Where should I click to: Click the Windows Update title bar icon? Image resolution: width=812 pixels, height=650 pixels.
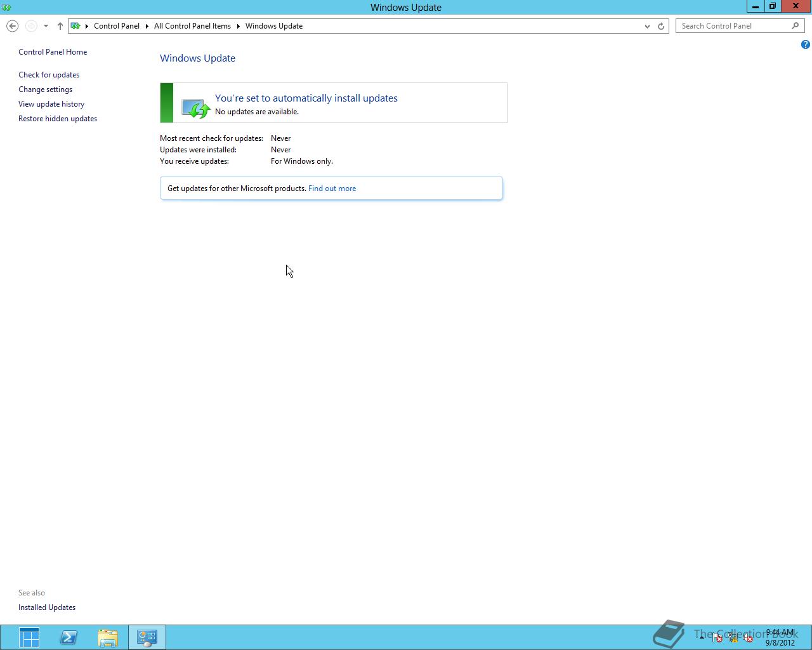(6, 7)
